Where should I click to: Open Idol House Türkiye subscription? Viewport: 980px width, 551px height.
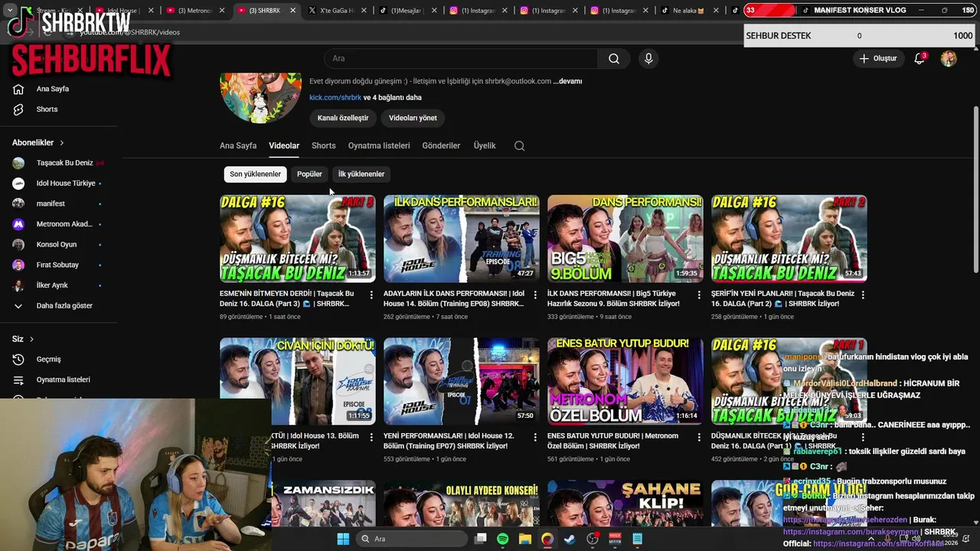coord(59,184)
